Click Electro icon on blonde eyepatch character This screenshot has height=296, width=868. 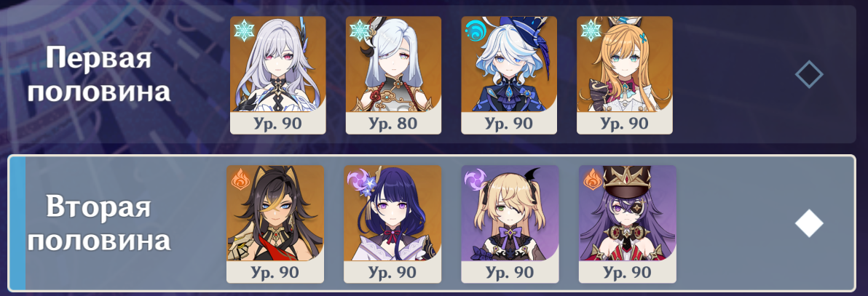[475, 179]
